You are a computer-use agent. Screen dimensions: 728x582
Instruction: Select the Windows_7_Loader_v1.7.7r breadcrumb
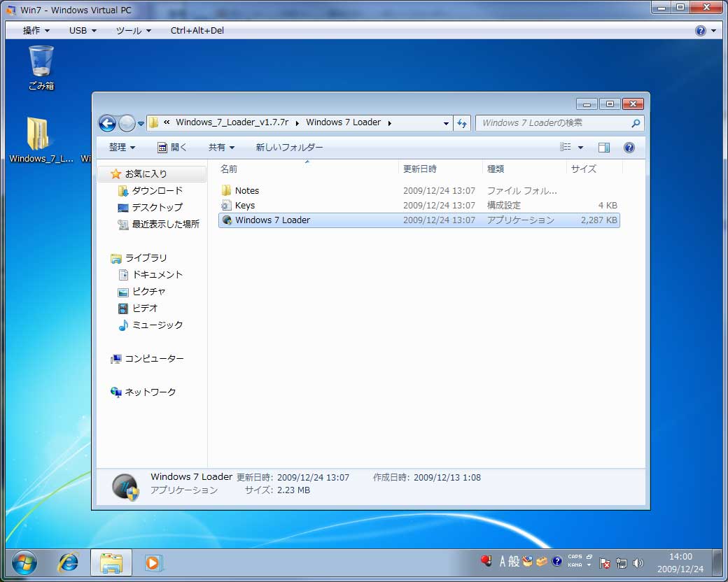(232, 122)
